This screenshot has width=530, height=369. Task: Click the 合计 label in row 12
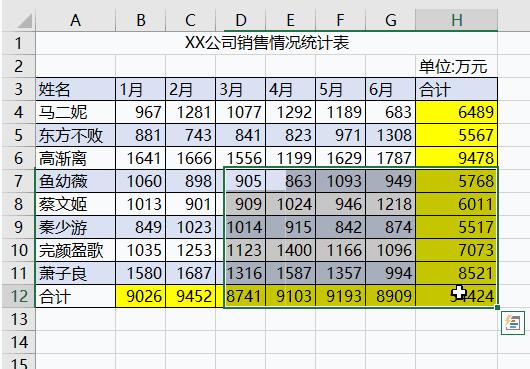[75, 296]
